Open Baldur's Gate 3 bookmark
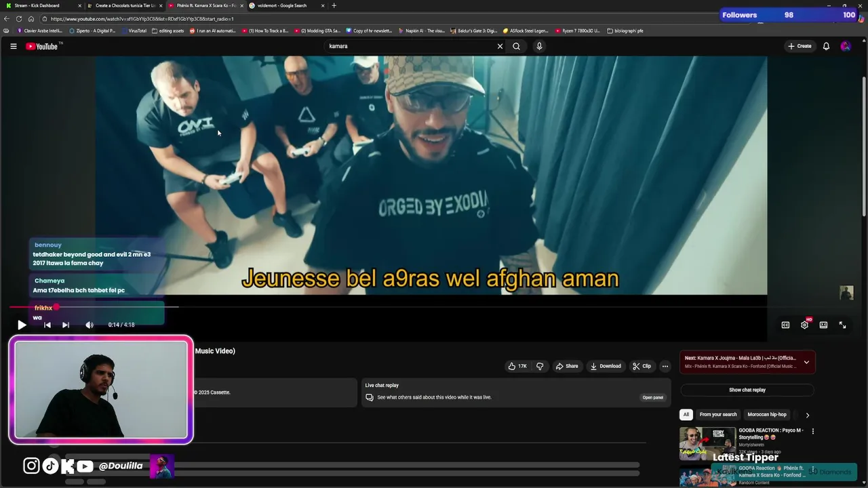 point(474,30)
